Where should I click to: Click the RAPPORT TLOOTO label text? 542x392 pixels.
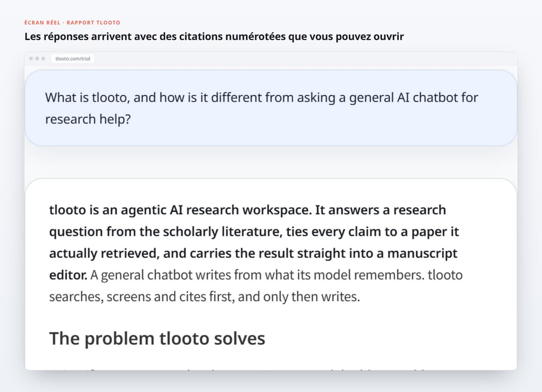(x=93, y=23)
